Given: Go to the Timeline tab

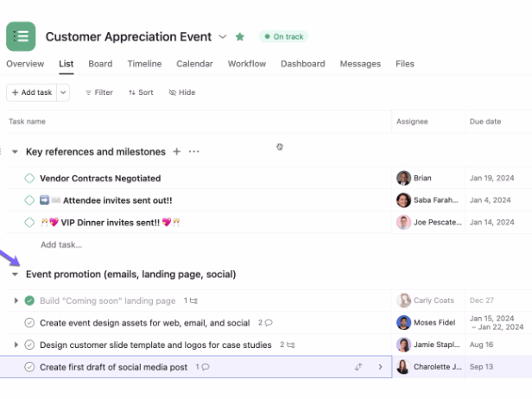Looking at the screenshot, I should pos(144,64).
